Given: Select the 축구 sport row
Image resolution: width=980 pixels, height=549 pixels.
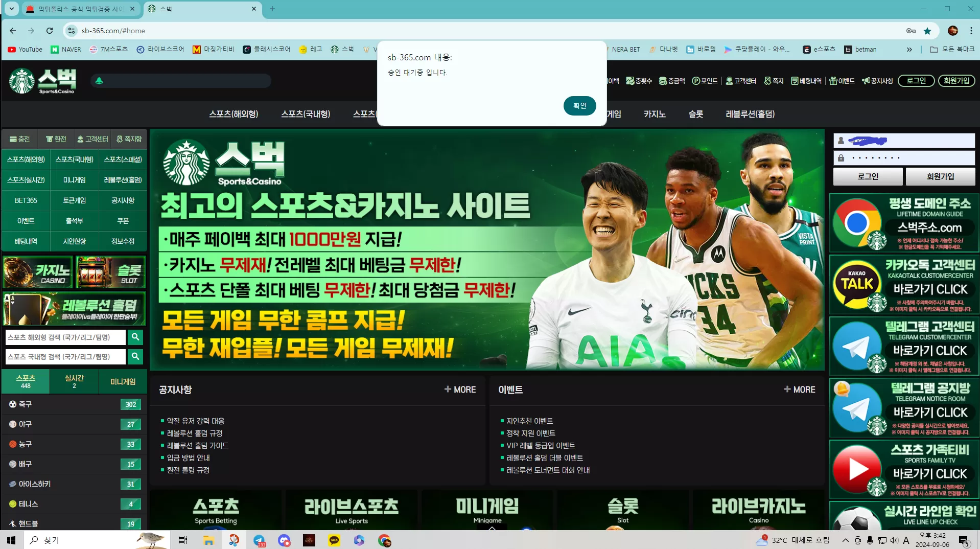Looking at the screenshot, I should pos(74,404).
